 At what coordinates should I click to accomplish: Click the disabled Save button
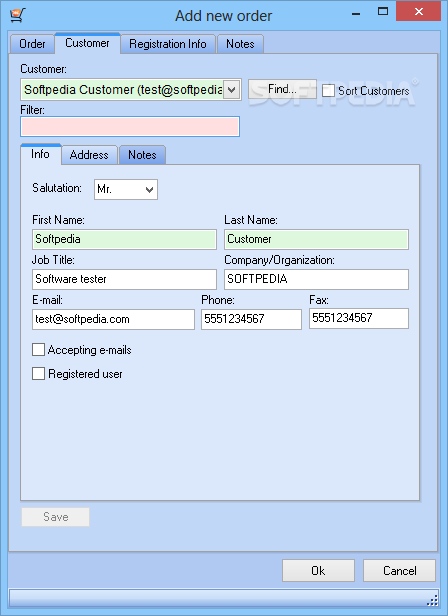[55, 517]
